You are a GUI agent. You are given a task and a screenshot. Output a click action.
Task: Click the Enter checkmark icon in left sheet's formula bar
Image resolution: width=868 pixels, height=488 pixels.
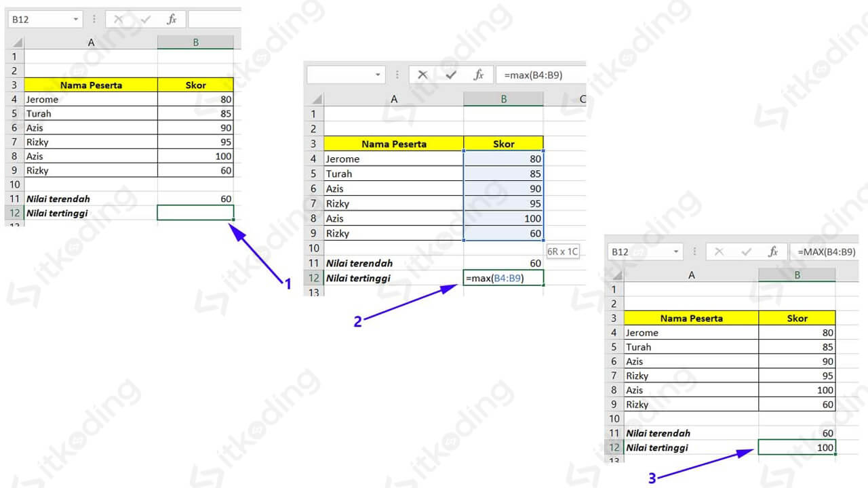[x=145, y=20]
